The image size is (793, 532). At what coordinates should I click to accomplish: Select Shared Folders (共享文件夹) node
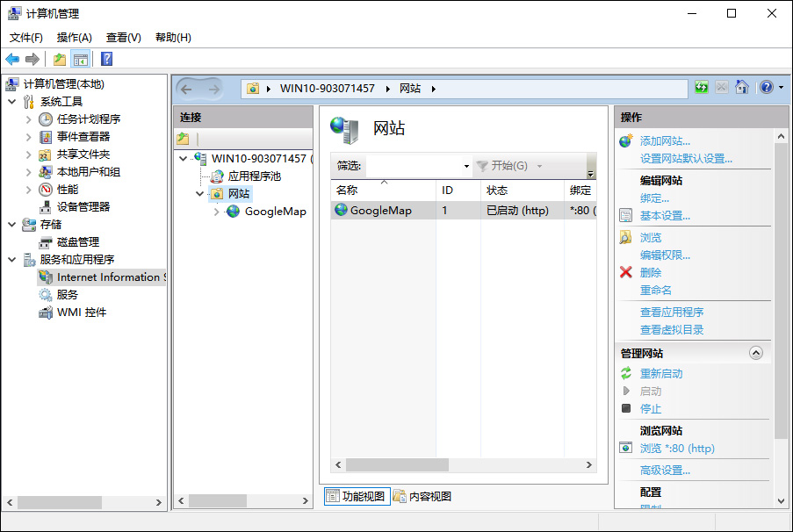click(x=83, y=155)
